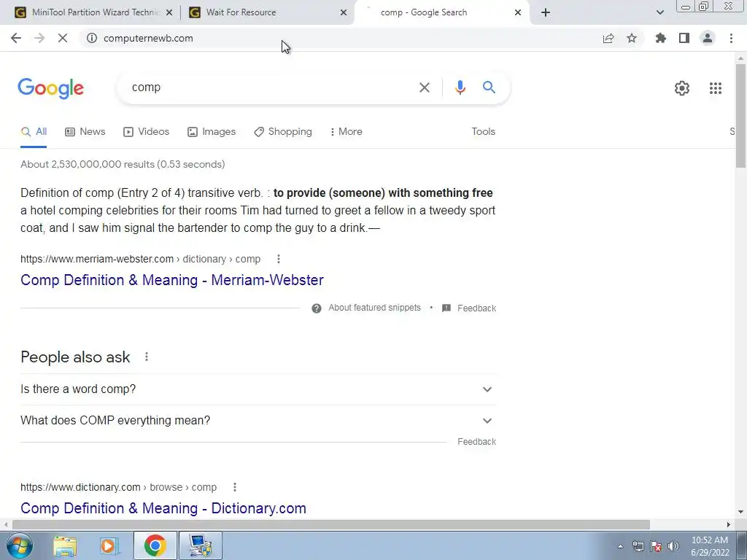This screenshot has width=747, height=560.
Task: Open search Tools
Action: coord(484,131)
